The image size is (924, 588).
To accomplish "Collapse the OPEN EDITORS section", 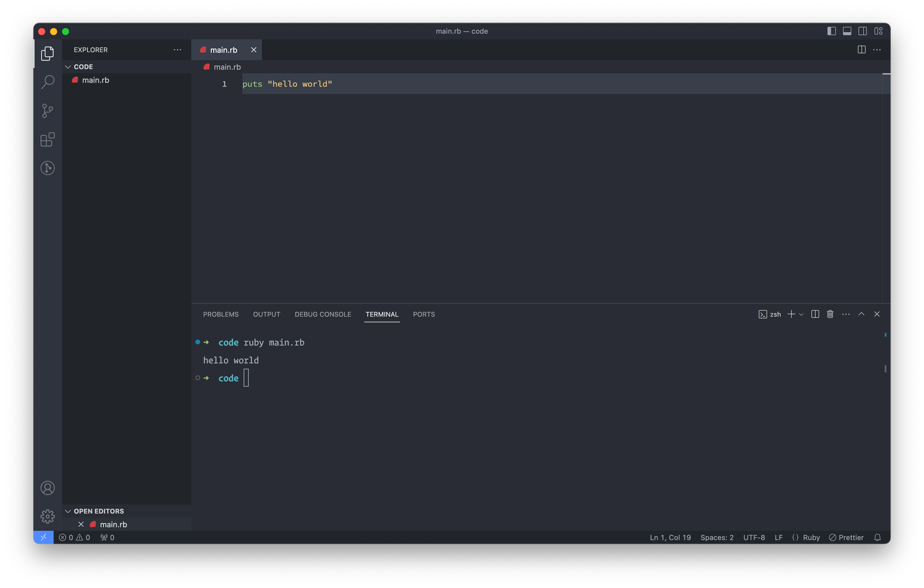I will tap(68, 511).
